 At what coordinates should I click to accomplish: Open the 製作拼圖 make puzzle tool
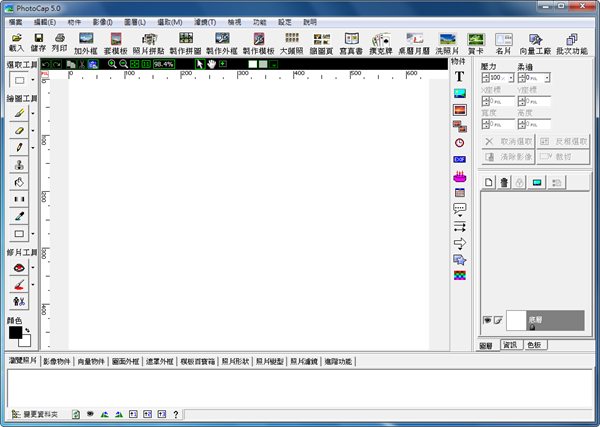(x=186, y=43)
